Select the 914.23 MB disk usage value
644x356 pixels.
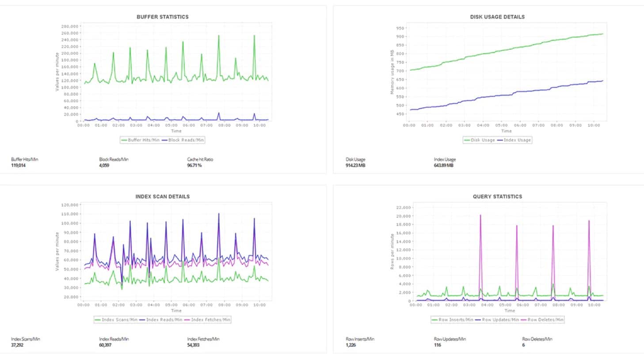(355, 165)
